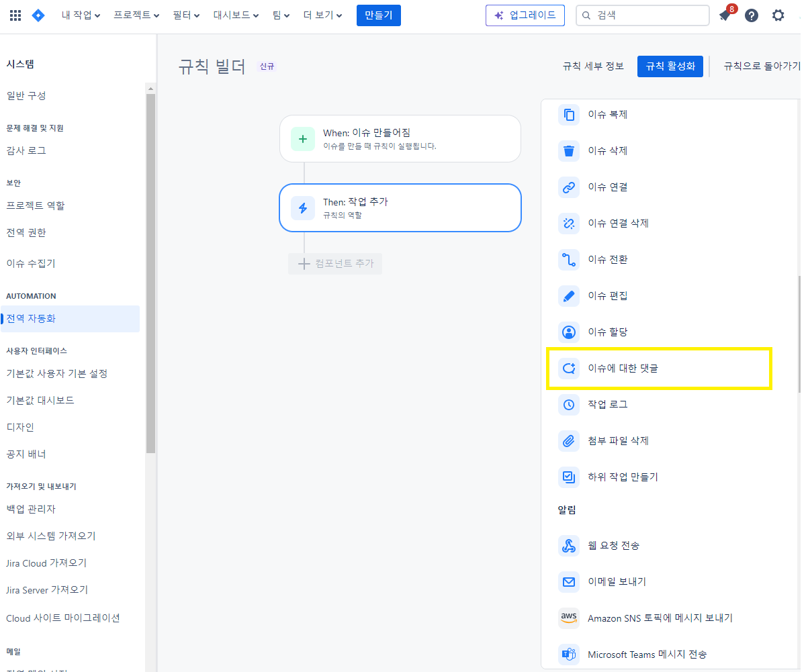This screenshot has height=672, width=808.
Task: Select the 이슈 할당 person icon
Action: click(x=569, y=332)
